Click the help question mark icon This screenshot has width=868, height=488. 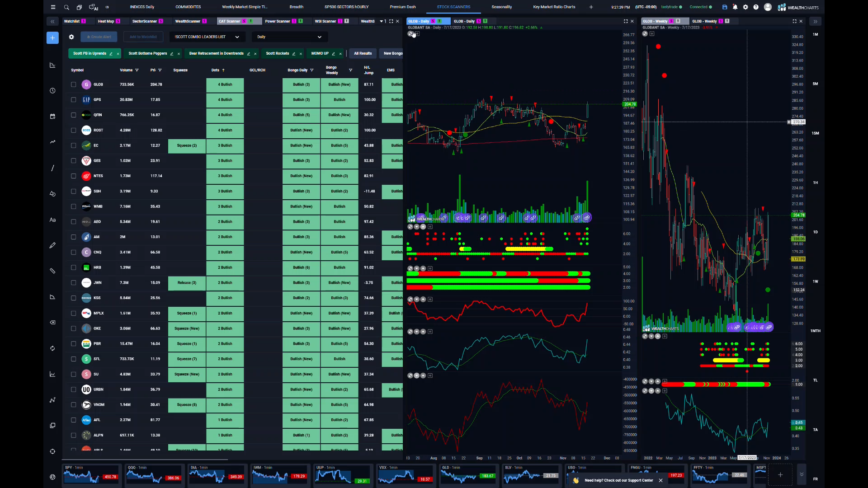click(x=756, y=7)
